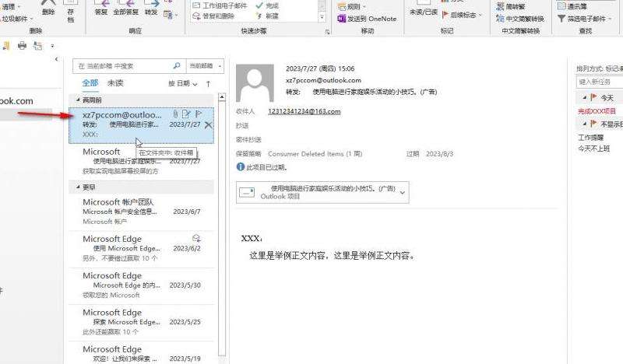623x364 pixels.
Task: Open the Microsoft mail dated 2023/7/27
Action: (x=142, y=162)
